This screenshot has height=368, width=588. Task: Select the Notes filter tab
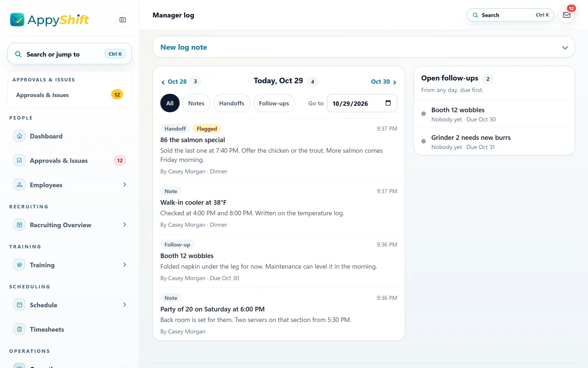click(x=196, y=103)
